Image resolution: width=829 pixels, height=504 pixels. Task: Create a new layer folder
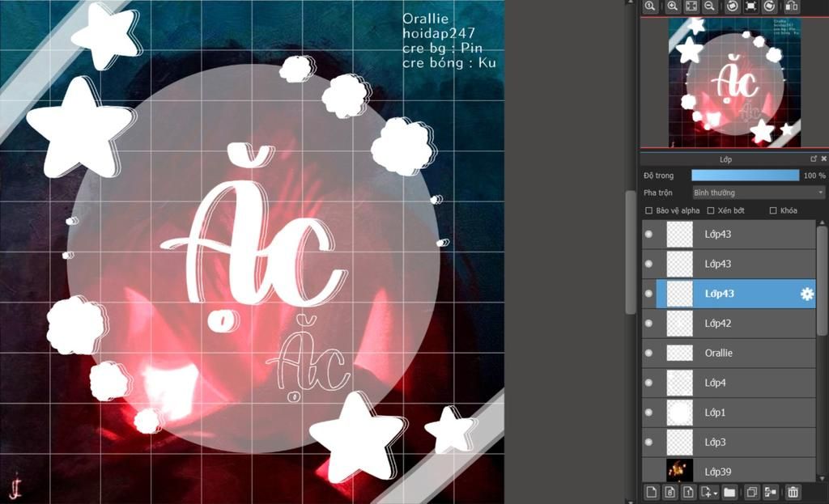click(x=729, y=493)
